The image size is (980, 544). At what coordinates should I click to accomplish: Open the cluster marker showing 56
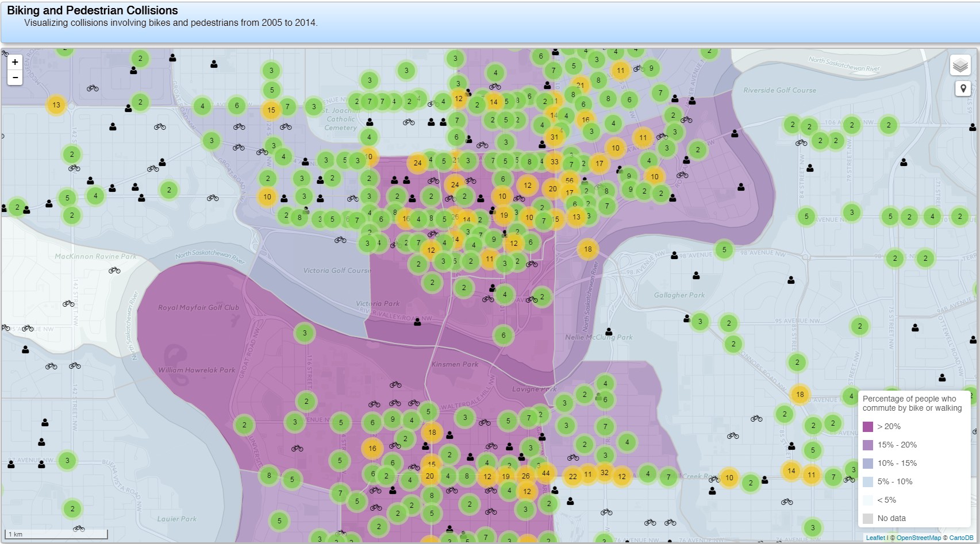pyautogui.click(x=569, y=180)
